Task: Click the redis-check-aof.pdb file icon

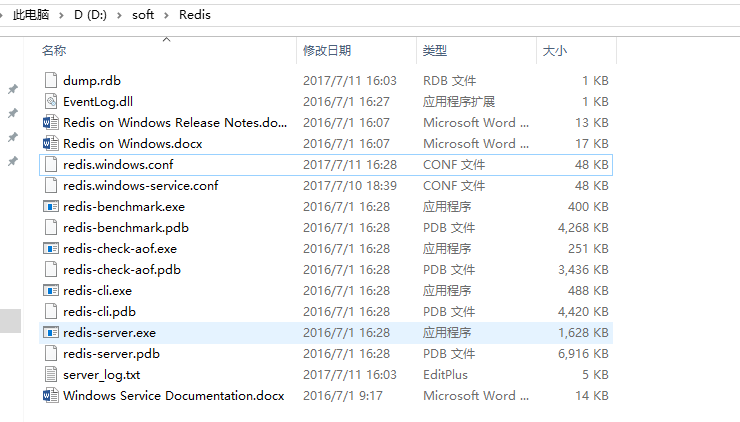Action: coord(51,270)
